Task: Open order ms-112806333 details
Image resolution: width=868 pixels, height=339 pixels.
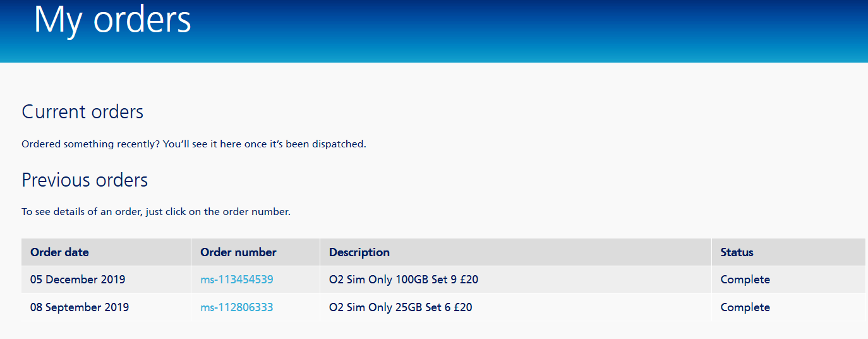Action: (236, 307)
